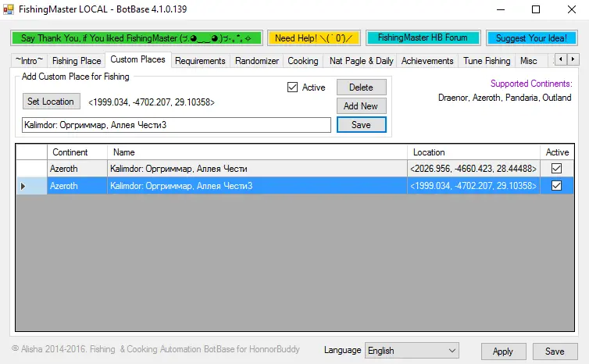This screenshot has height=364, width=589.
Task: Open the Fishing Place tab
Action: pyautogui.click(x=77, y=61)
